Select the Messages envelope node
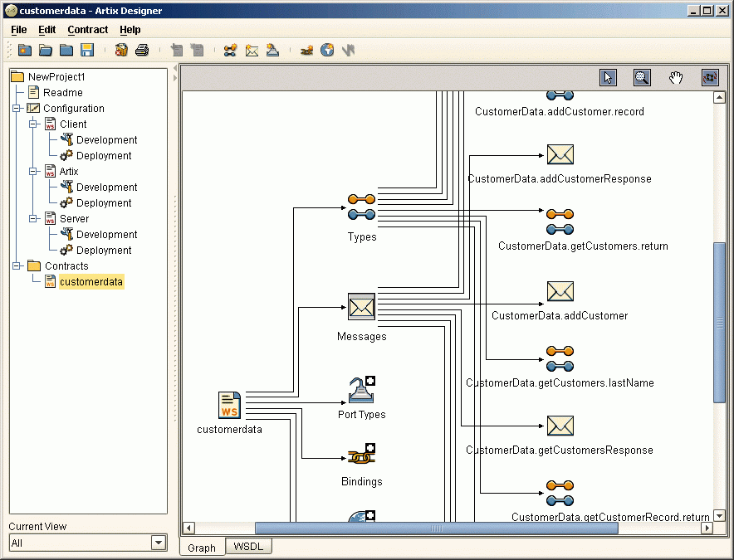This screenshot has width=734, height=560. (361, 307)
